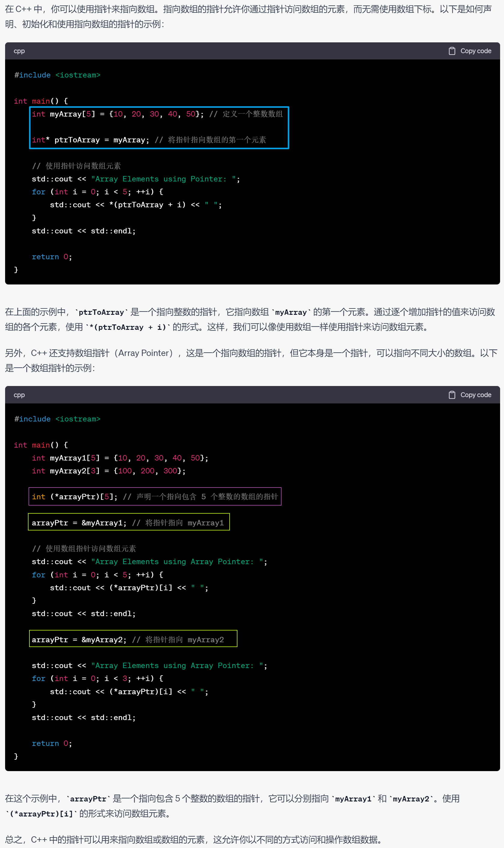Click the comment '// 使用数组指针访问数组元素'
The image size is (504, 848).
click(84, 549)
